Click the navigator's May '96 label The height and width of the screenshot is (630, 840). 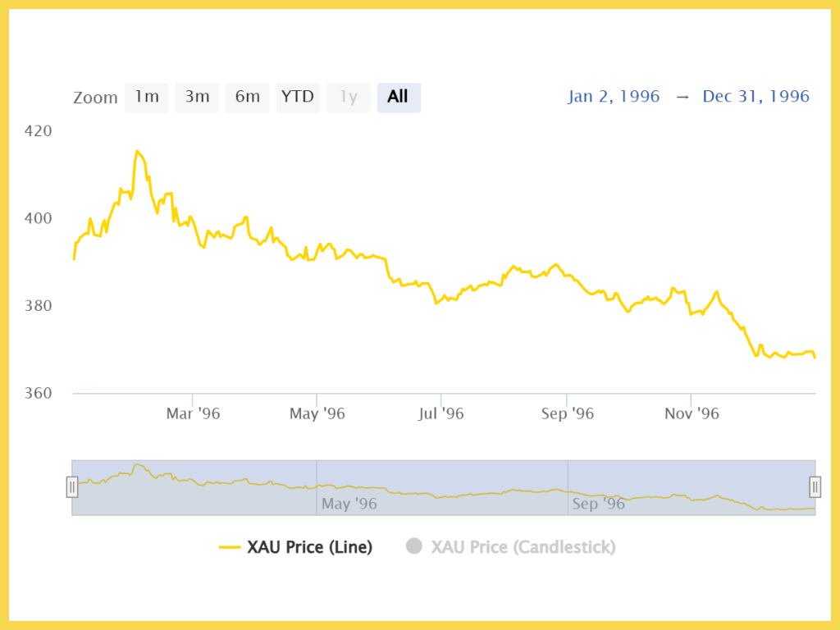[x=349, y=504]
